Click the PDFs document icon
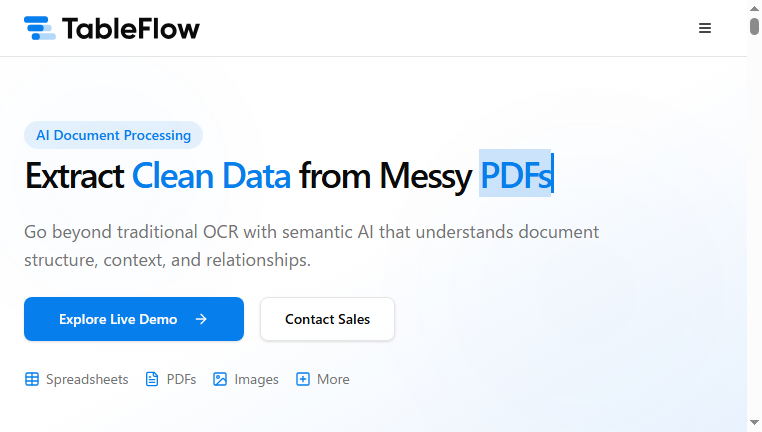762x432 pixels. point(152,379)
